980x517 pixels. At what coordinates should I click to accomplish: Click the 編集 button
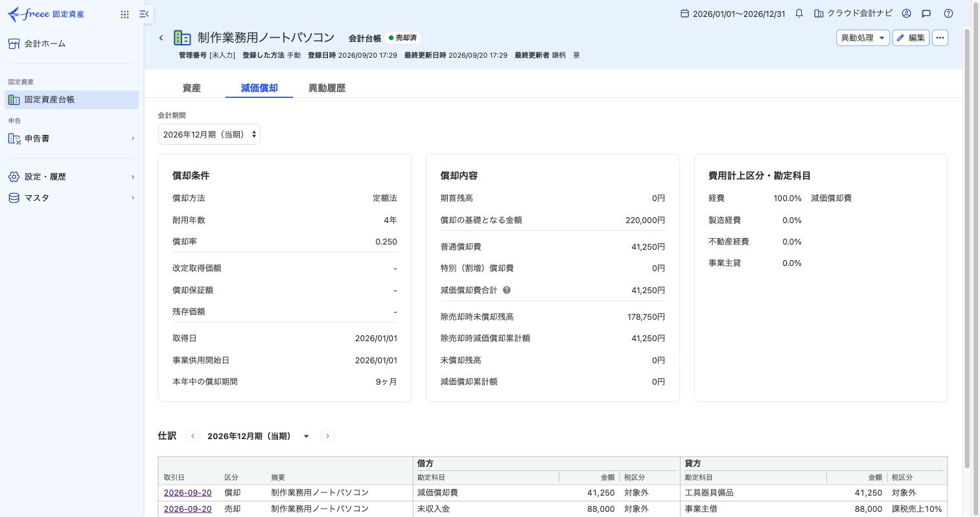click(911, 38)
